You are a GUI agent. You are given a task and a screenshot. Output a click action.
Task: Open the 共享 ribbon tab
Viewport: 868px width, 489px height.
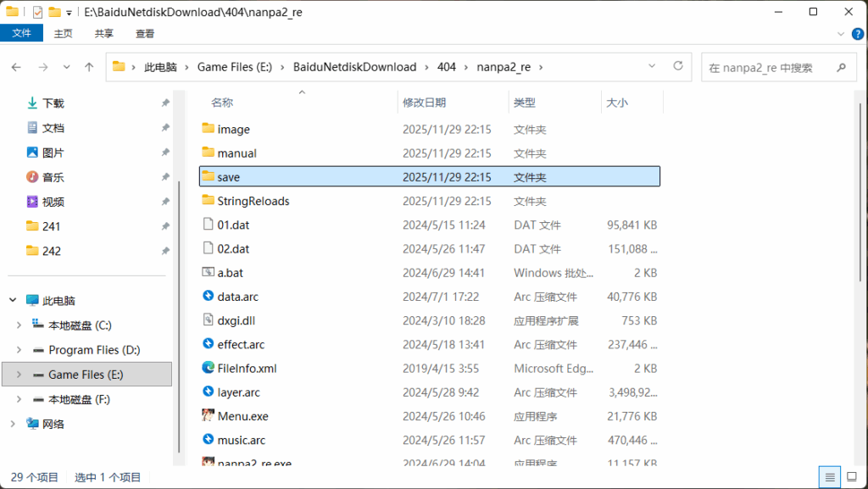pyautogui.click(x=104, y=34)
